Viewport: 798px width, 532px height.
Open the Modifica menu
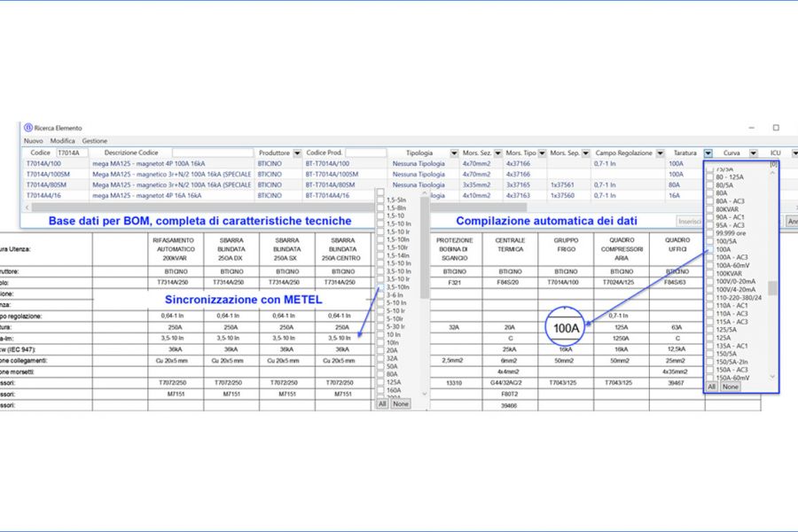[x=63, y=141]
